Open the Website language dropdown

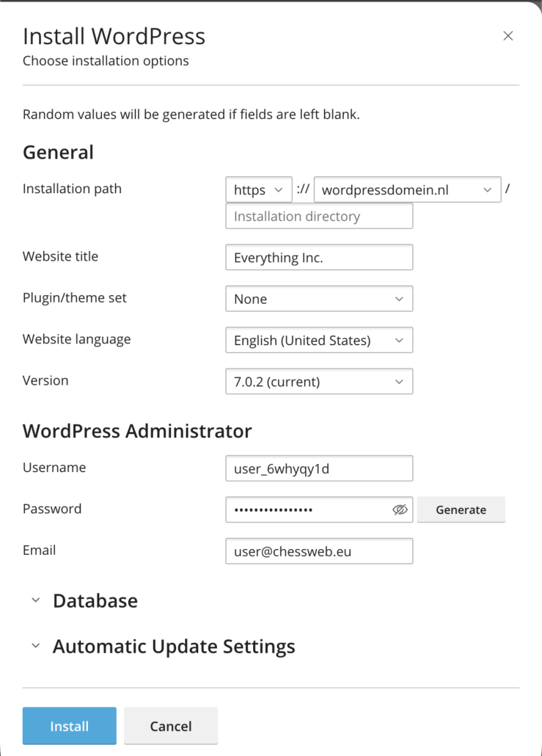(319, 340)
